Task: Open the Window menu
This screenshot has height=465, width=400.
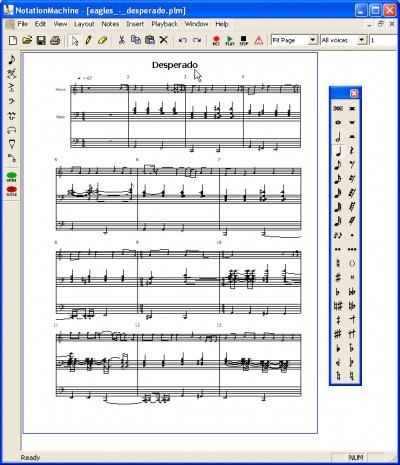Action: click(197, 24)
